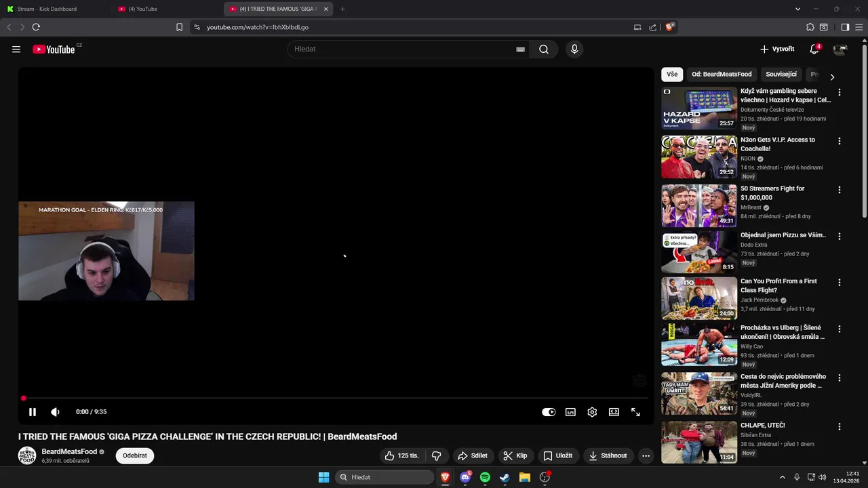Click the browser address bar URL

[258, 27]
